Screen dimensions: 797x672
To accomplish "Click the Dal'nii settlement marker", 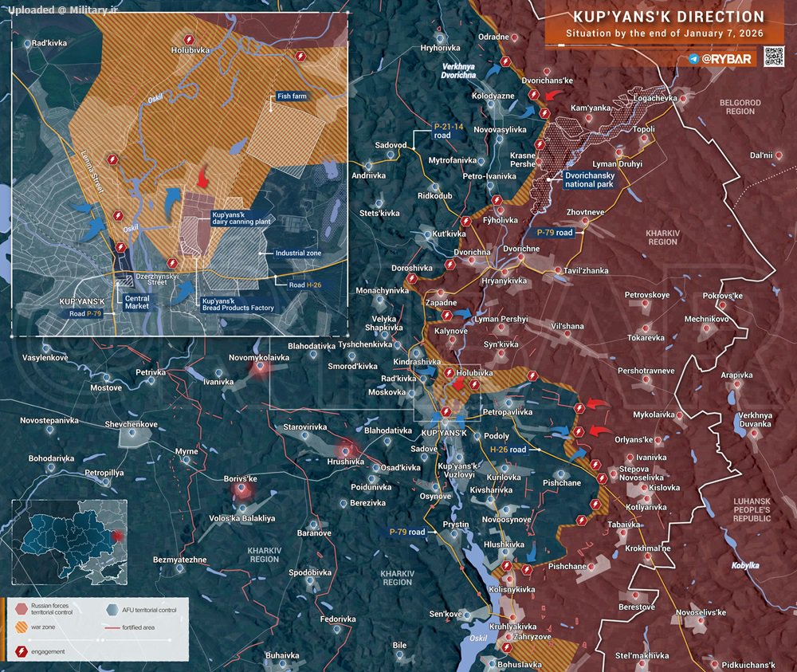I will [x=779, y=155].
